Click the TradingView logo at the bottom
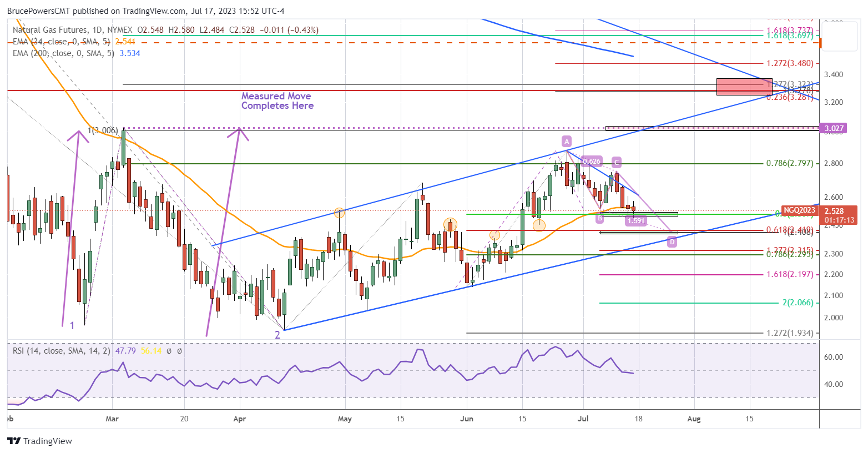This screenshot has width=868, height=453. pos(39,441)
